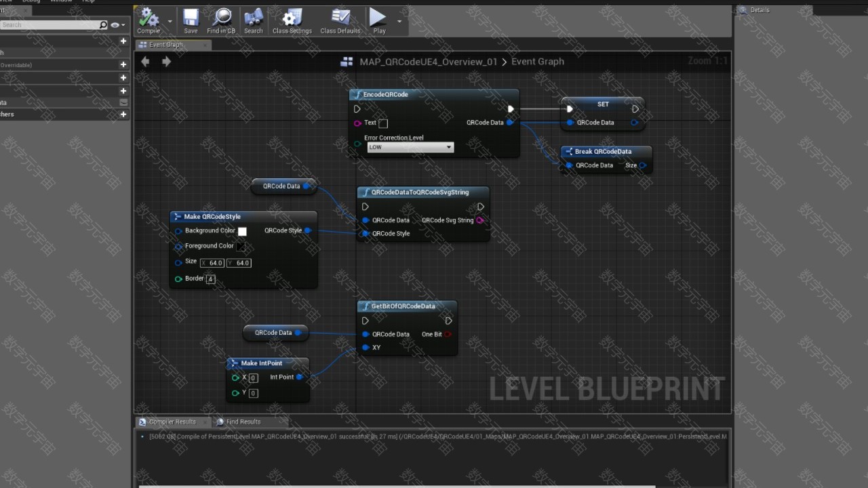Click the QRCode Svg String output pin
Viewport: 868px width, 488px height.
click(480, 220)
